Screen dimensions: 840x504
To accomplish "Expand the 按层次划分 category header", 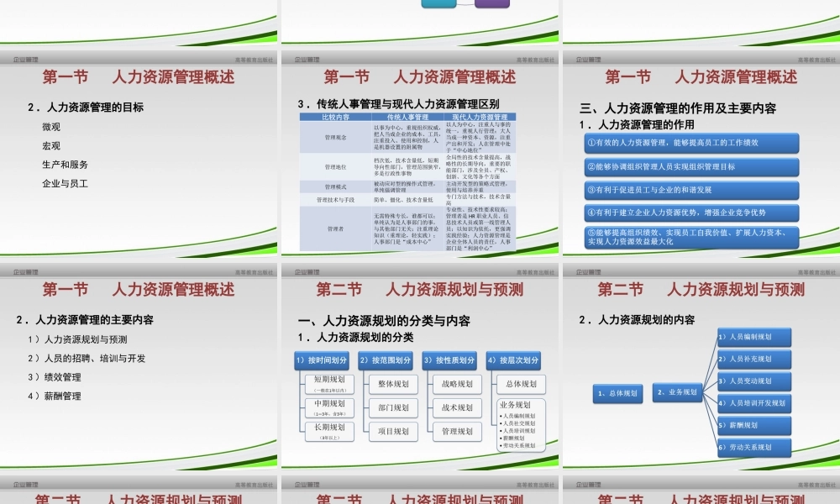I will [515, 360].
